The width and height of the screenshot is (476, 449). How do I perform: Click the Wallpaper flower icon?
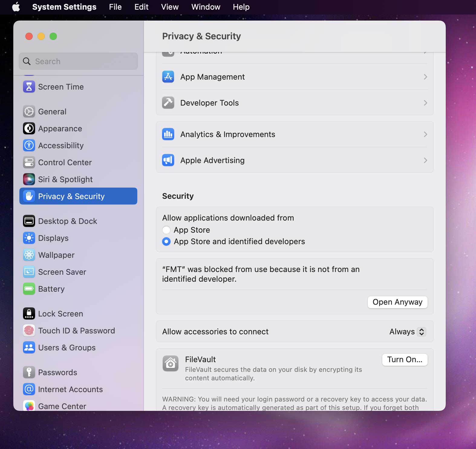(29, 255)
